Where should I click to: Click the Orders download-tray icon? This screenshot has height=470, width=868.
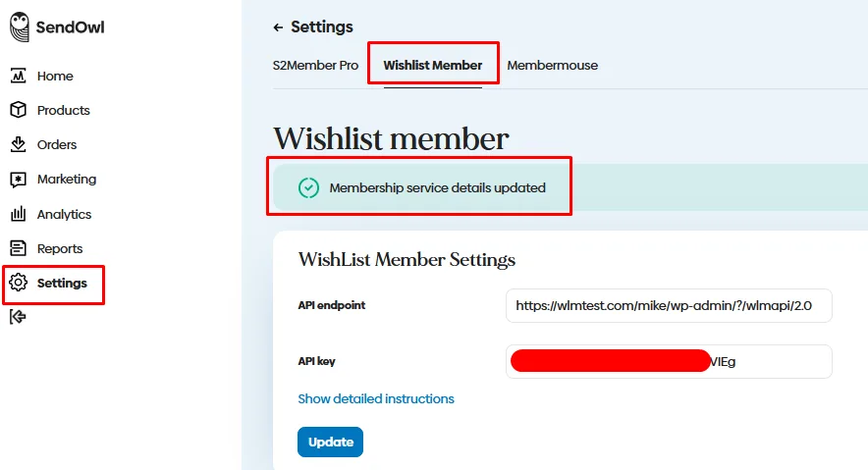pos(19,144)
